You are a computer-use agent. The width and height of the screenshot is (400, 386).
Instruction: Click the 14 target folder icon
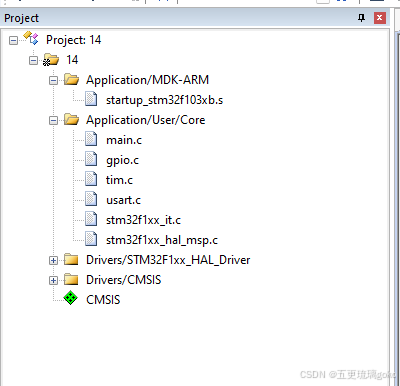click(x=51, y=60)
